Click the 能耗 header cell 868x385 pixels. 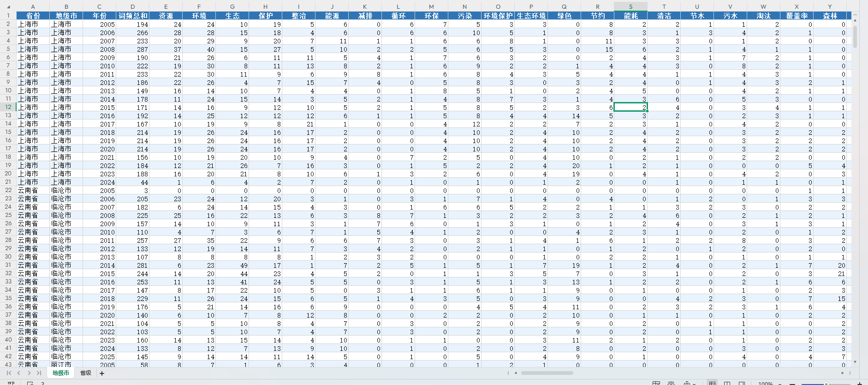630,16
